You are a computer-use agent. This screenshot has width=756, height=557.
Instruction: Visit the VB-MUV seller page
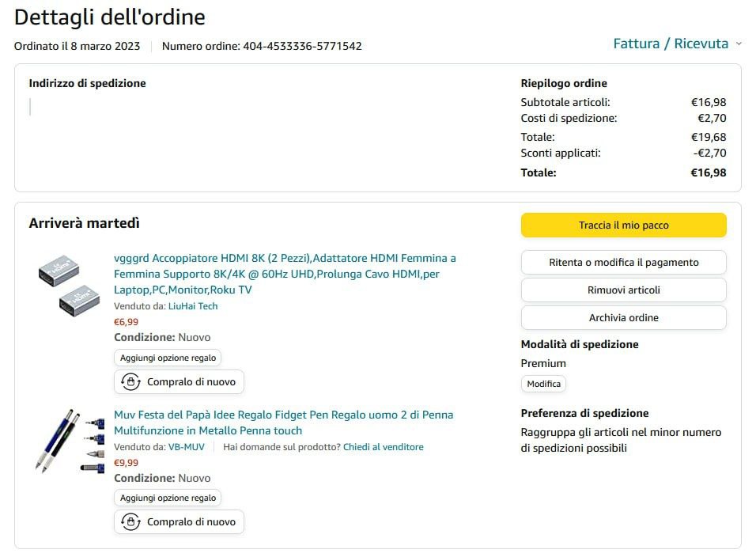point(187,447)
